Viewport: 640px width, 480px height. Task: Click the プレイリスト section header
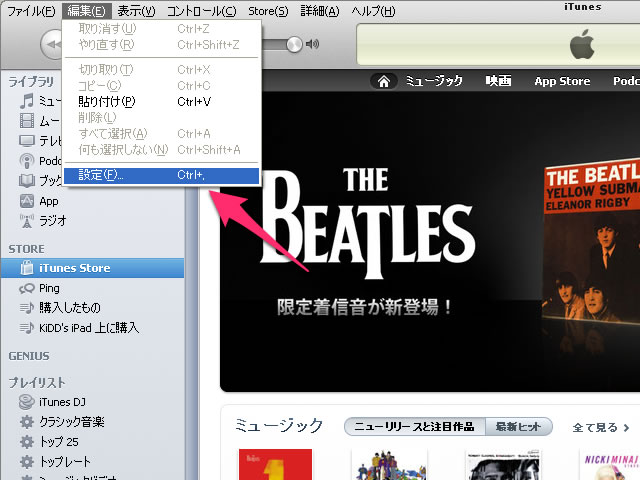coord(37,382)
